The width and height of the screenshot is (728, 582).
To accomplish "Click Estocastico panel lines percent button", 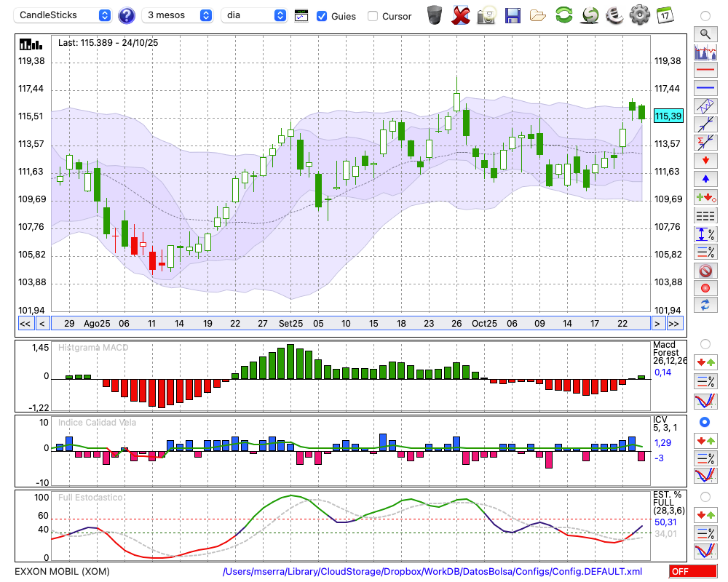I will pos(705,533).
